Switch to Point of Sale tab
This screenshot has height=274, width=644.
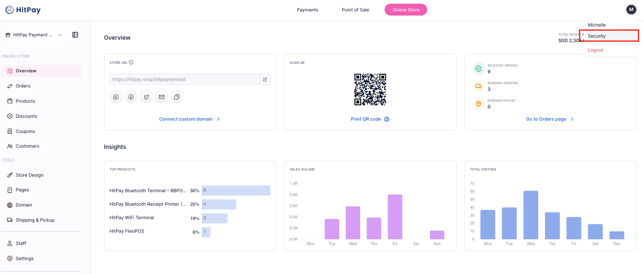point(355,10)
